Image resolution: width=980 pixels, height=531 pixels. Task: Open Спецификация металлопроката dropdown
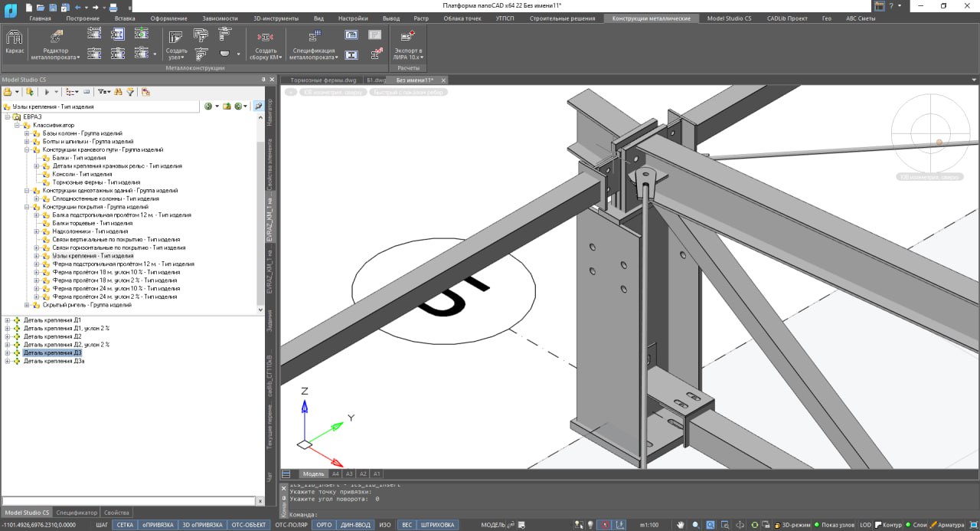[315, 55]
